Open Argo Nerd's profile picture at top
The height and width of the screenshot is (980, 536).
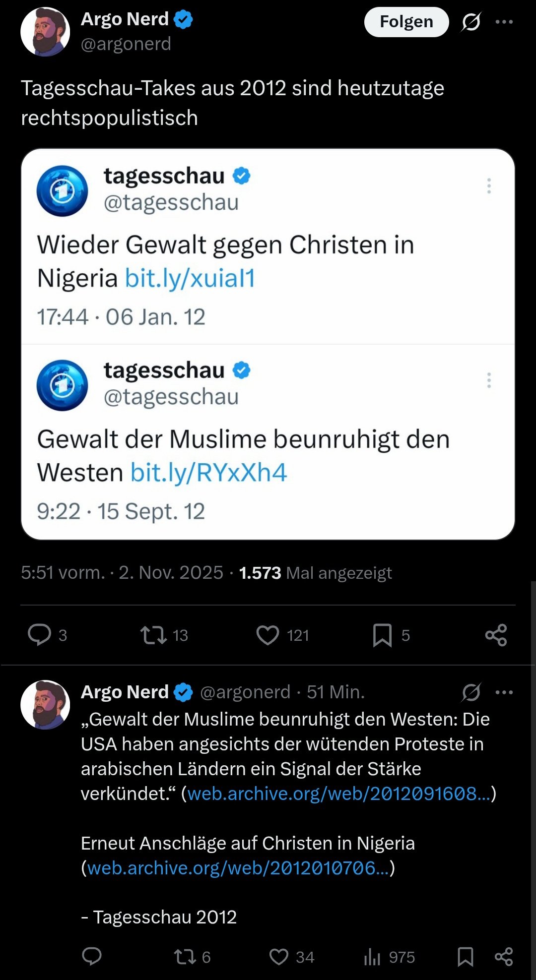45,32
